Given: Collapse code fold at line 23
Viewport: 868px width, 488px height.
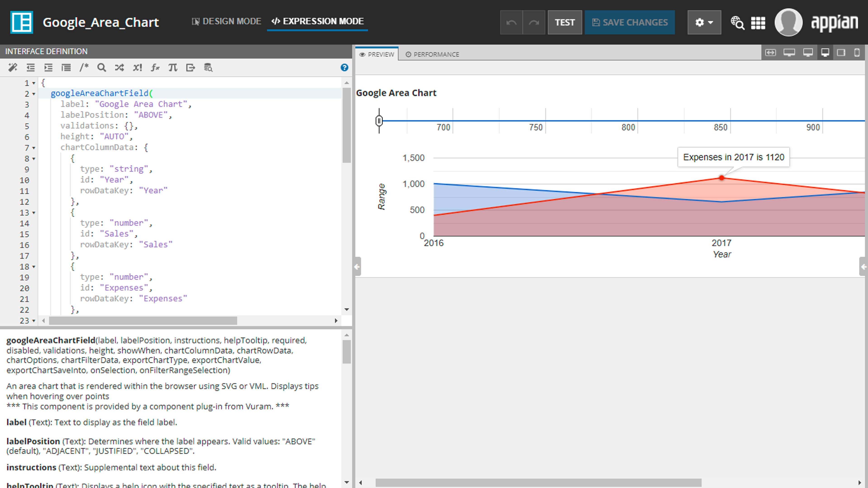Looking at the screenshot, I should click(34, 321).
